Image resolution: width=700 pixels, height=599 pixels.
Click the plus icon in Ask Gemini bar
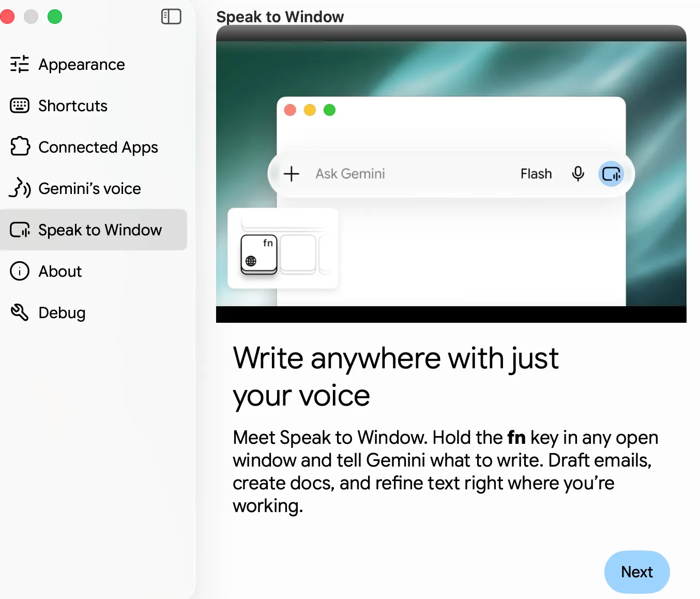pos(292,174)
